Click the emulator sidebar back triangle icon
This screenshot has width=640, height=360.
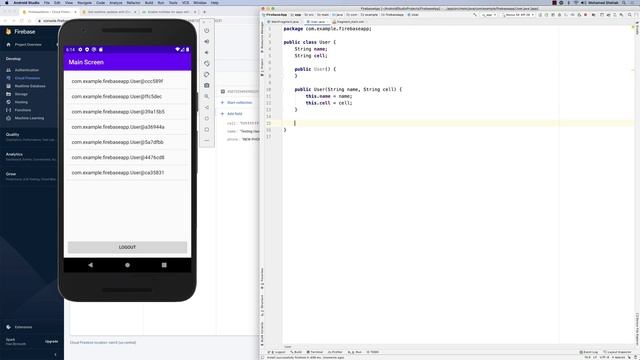207,108
